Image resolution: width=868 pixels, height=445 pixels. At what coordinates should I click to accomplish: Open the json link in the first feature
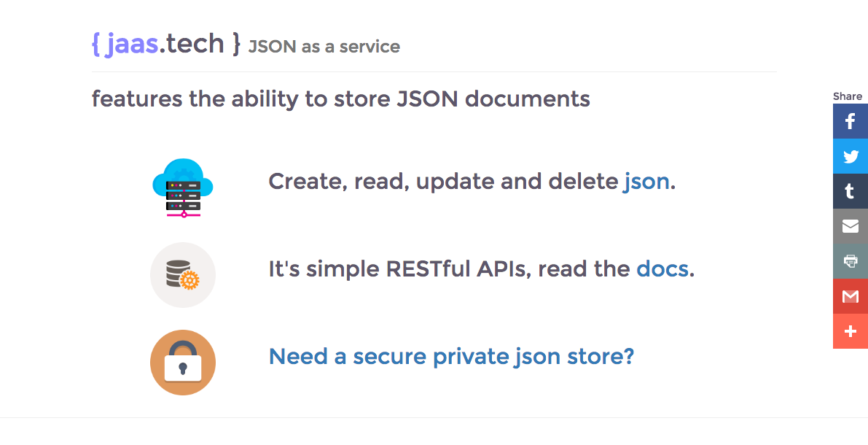[x=646, y=181]
